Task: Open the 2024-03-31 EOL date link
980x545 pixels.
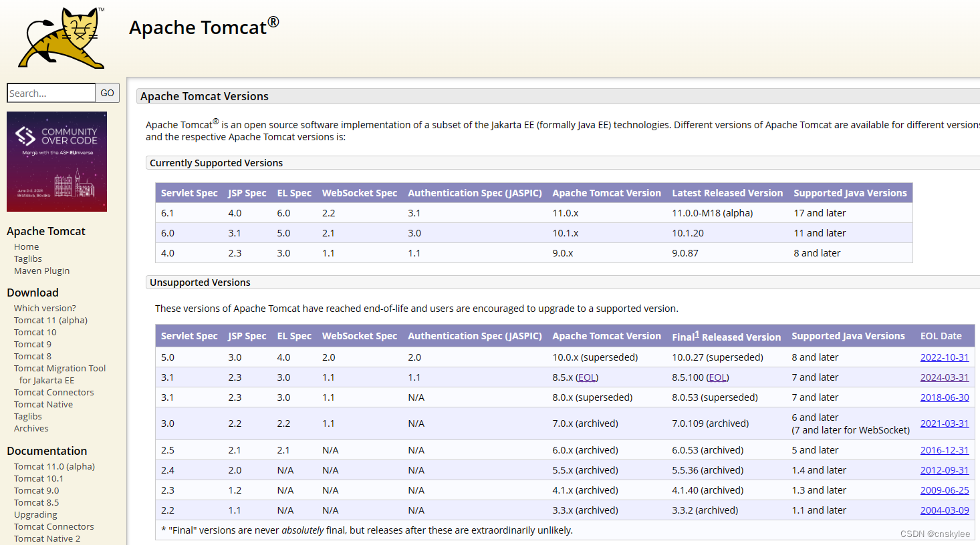Action: pyautogui.click(x=944, y=377)
